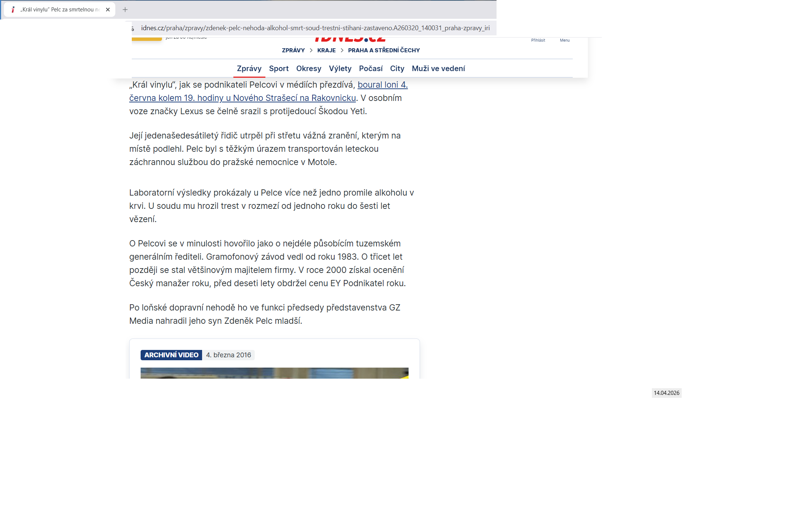Switch to the Sport section
The width and height of the screenshot is (812, 512).
279,69
